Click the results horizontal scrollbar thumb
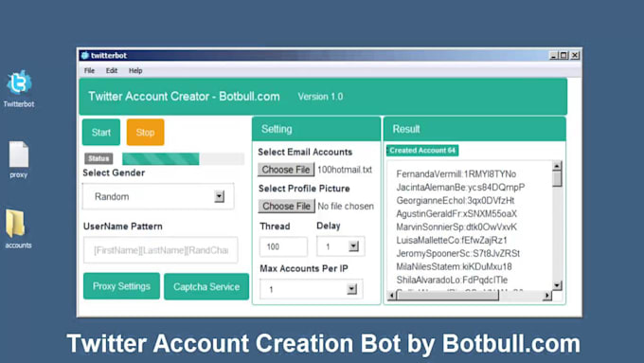The width and height of the screenshot is (644, 363). [x=448, y=295]
